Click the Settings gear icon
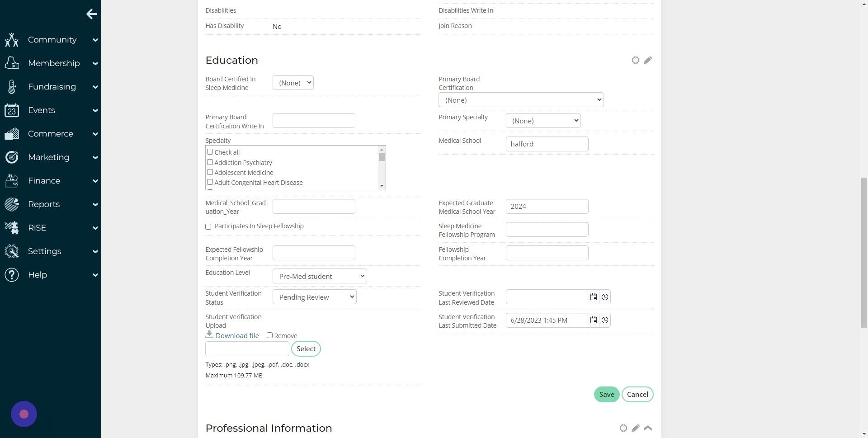 tap(12, 251)
